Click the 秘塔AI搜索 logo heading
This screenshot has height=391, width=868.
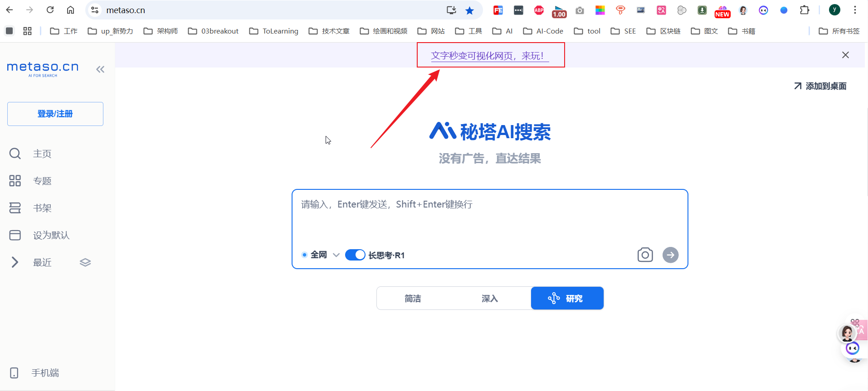[x=490, y=132]
